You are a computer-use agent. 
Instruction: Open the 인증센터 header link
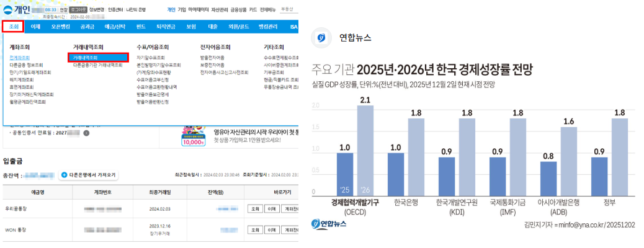pyautogui.click(x=115, y=9)
